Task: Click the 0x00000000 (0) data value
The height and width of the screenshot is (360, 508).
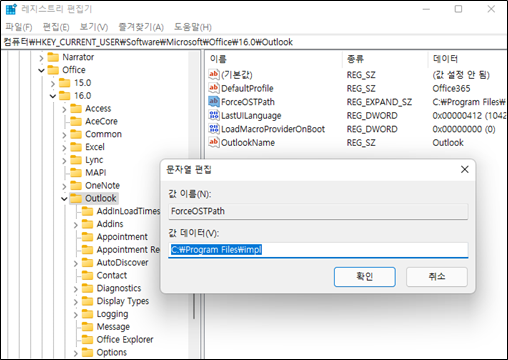Action: (464, 129)
